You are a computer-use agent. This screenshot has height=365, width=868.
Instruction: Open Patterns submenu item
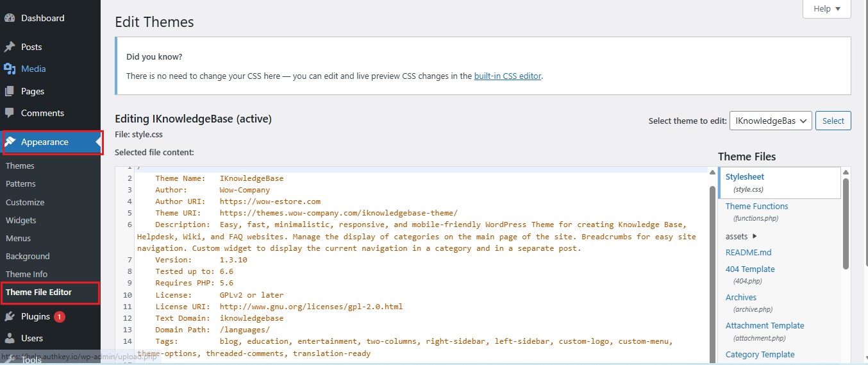pos(21,183)
